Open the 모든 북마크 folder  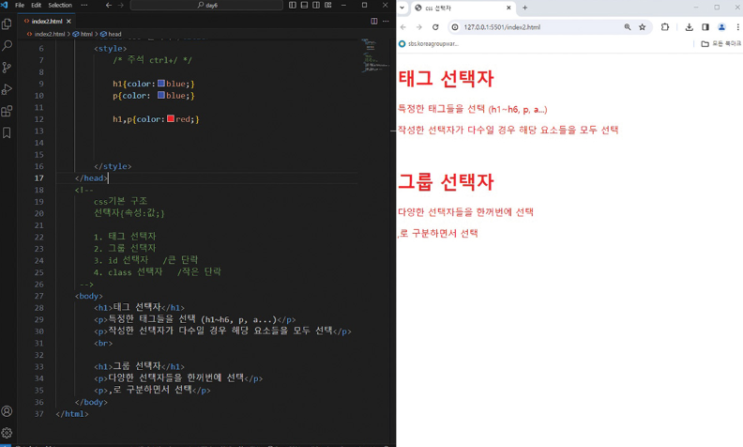[721, 44]
